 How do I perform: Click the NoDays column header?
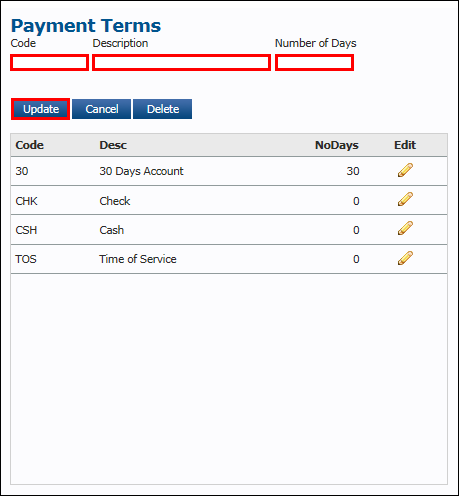tap(337, 145)
